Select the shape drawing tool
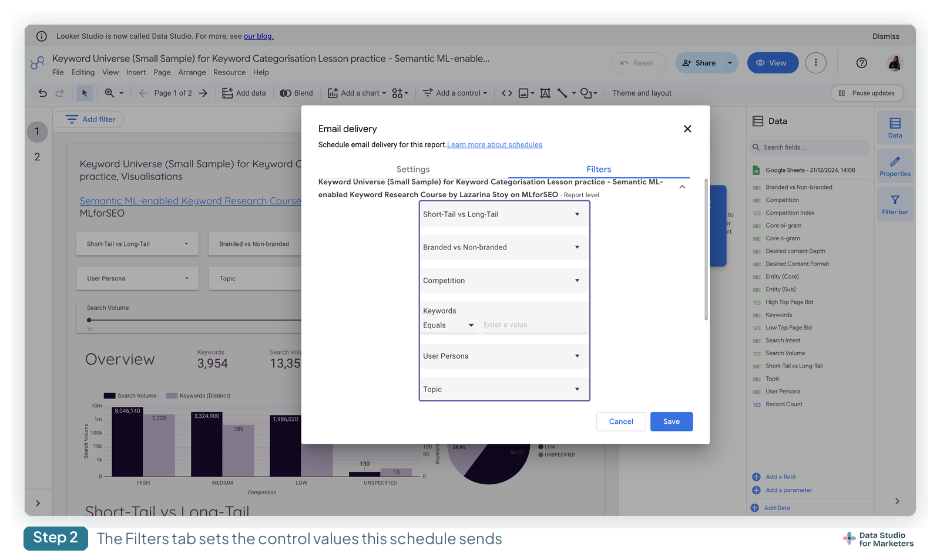The width and height of the screenshot is (940, 560). click(x=586, y=93)
